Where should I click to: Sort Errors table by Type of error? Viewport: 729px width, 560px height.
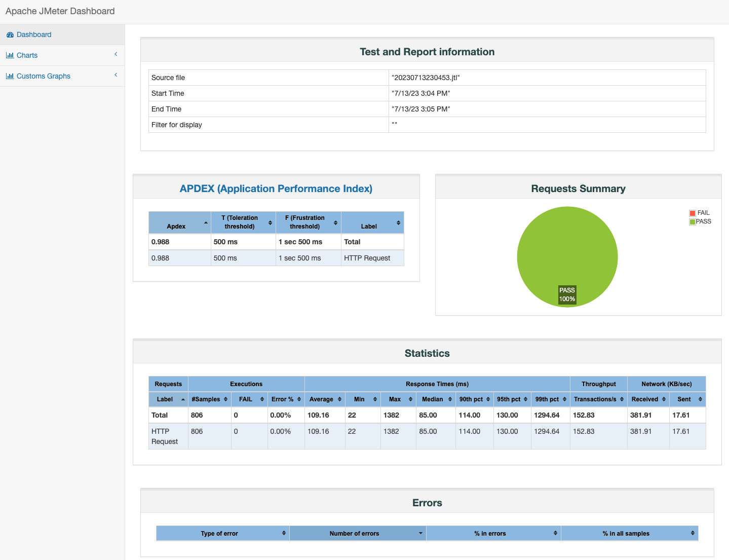[223, 533]
